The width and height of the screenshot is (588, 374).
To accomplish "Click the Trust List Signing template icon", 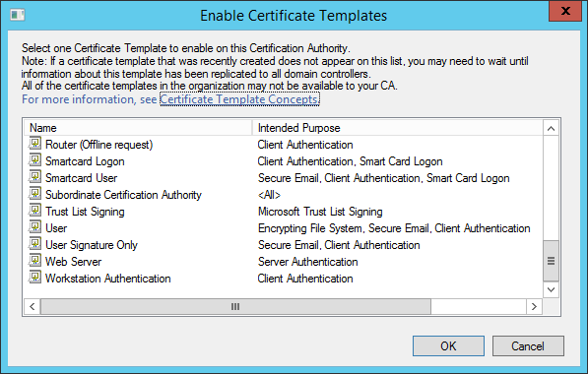I will (34, 211).
